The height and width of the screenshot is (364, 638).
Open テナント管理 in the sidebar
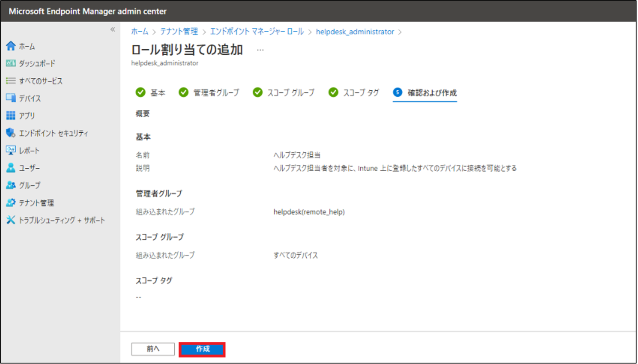[36, 203]
